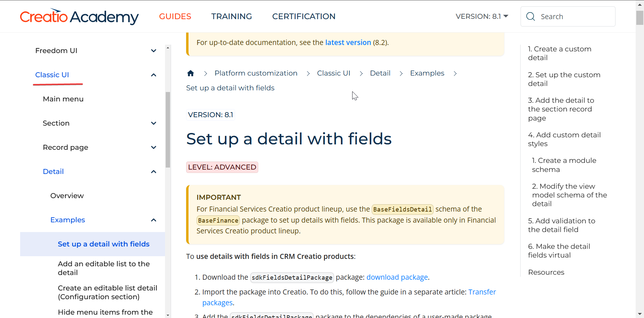
Task: Click the page scrollbar down arrow
Action: [x=640, y=314]
